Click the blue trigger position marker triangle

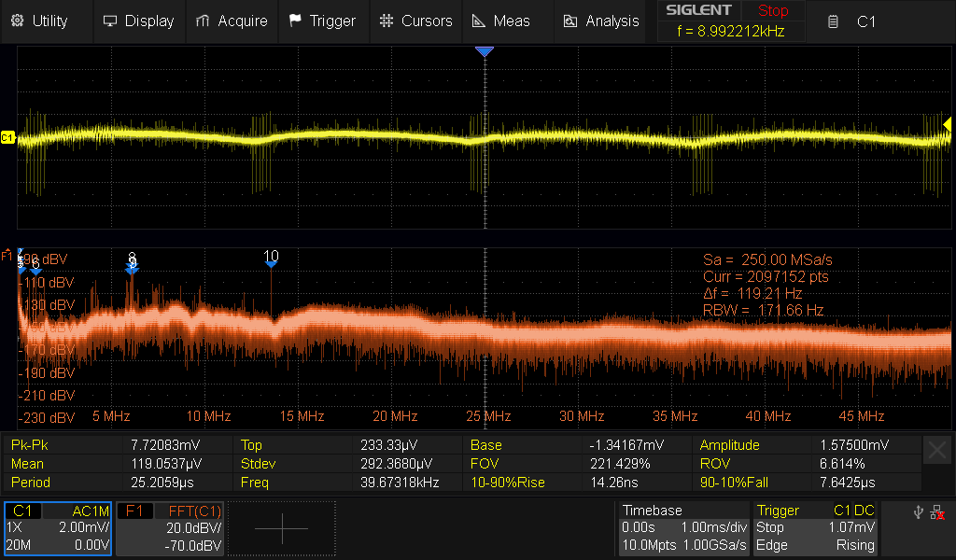tap(484, 52)
